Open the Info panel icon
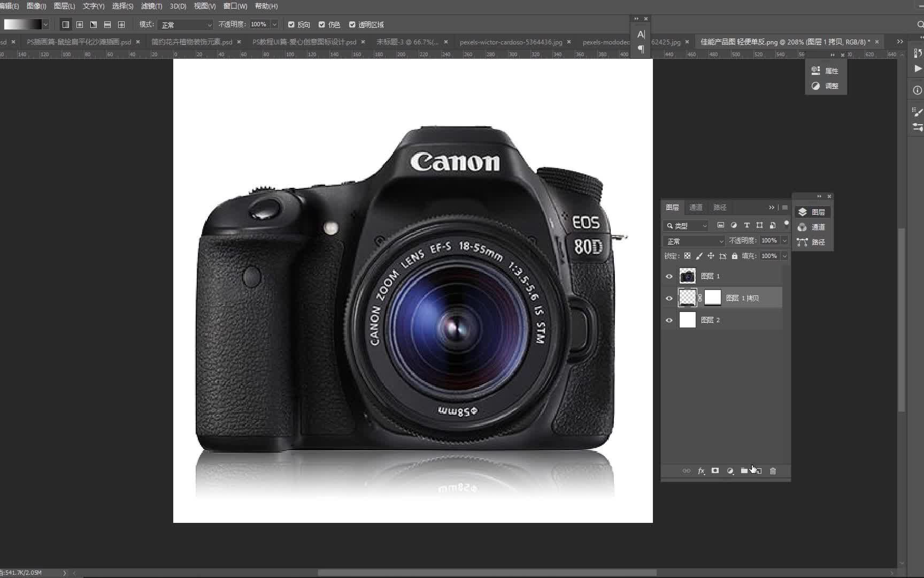Viewport: 924px width, 578px height. pos(918,90)
